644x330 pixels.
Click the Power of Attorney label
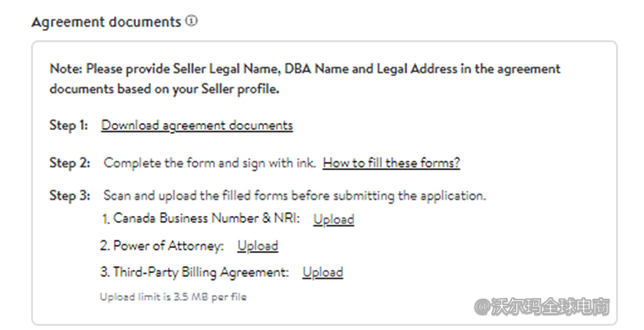[162, 246]
